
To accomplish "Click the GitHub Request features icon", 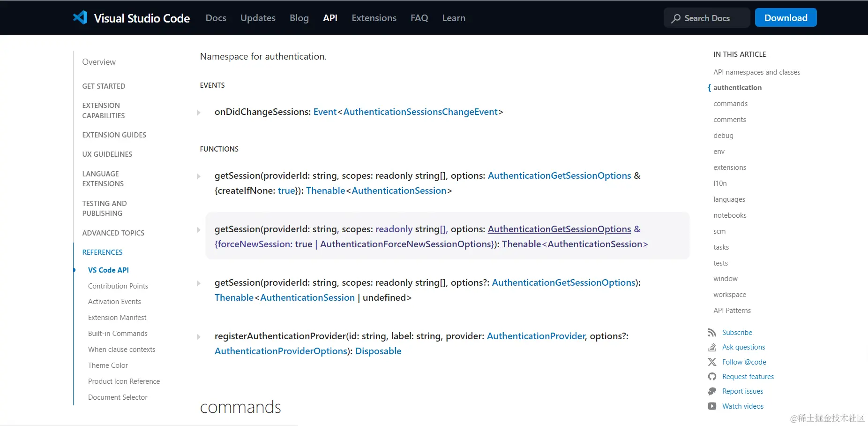I will (712, 377).
